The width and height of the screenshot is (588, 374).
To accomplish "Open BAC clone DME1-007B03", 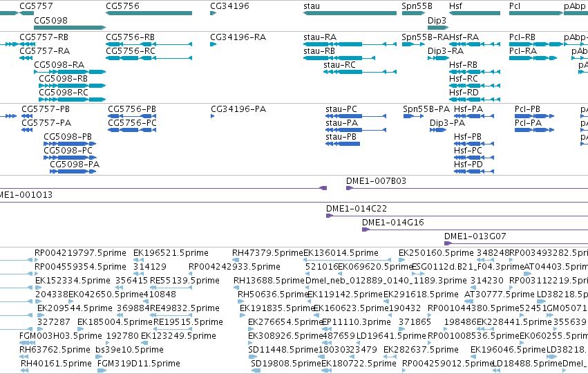I will 467,188.
